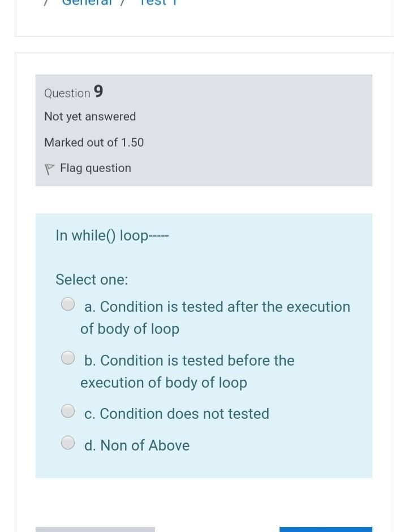
Task: Click the Marked out of 1.50 text
Action: click(94, 143)
